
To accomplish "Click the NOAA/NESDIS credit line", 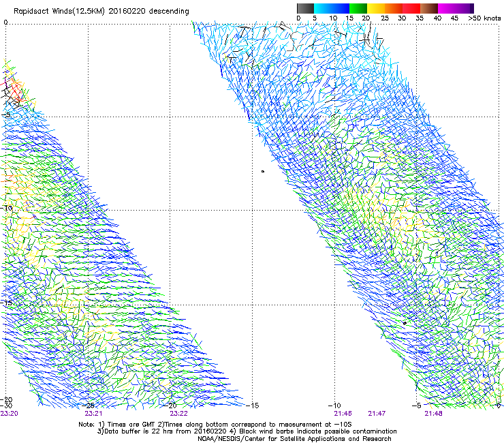I will (x=294, y=439).
